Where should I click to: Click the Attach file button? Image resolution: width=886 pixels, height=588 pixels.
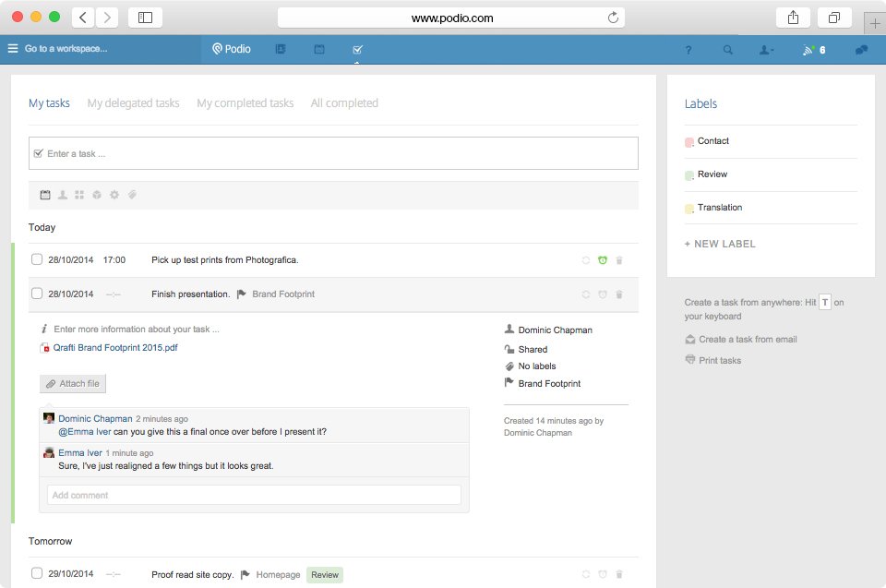(x=73, y=383)
